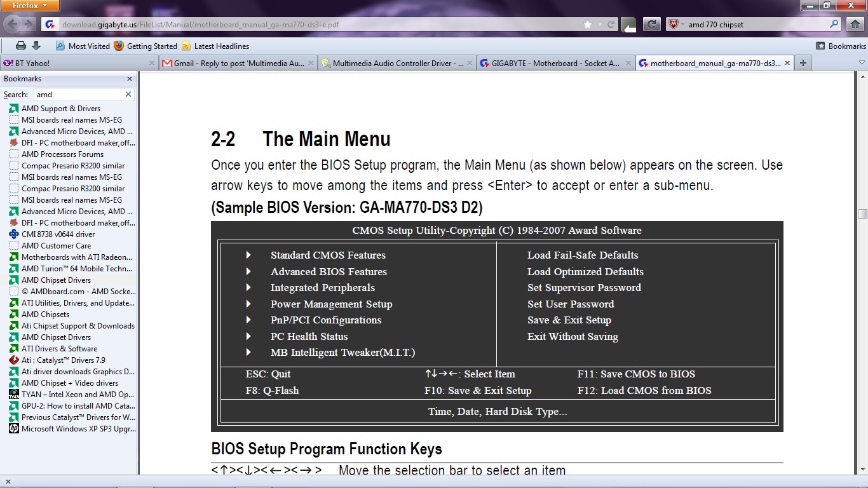Open the Most Visited bookmarks folder
868x488 pixels.
click(83, 46)
